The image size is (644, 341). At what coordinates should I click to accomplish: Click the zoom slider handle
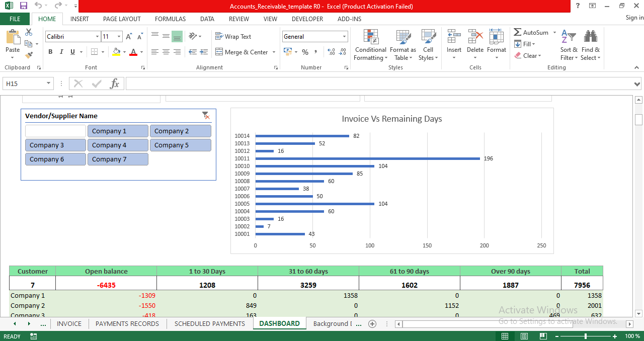coord(585,336)
